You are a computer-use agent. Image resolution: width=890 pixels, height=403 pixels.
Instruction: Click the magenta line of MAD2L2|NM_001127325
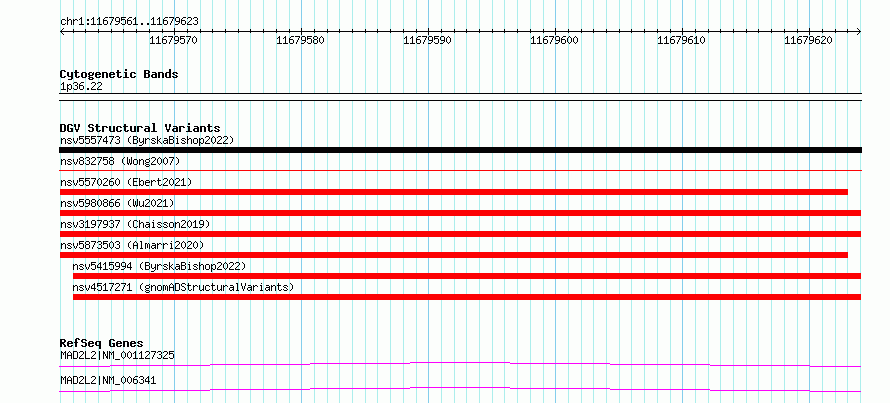click(x=460, y=364)
